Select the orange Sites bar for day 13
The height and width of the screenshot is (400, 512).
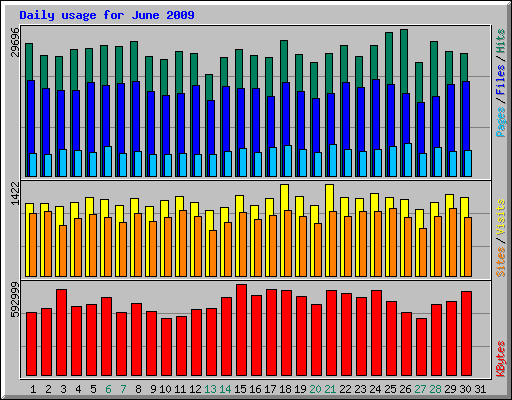213,253
